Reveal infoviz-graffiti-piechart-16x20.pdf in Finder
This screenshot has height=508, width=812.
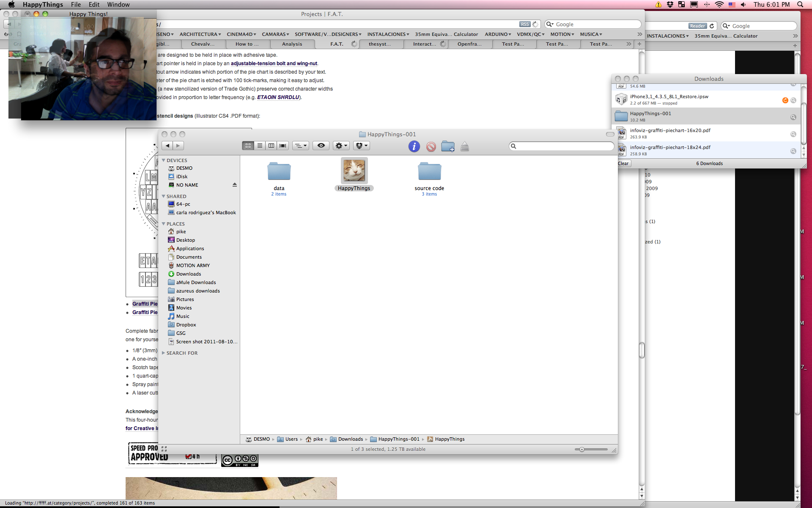click(x=793, y=134)
